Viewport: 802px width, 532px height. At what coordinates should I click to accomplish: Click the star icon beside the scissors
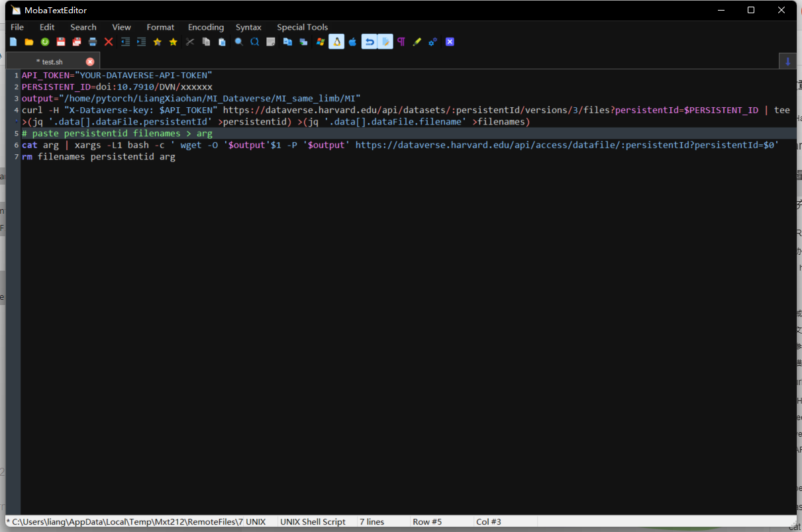[x=173, y=42]
